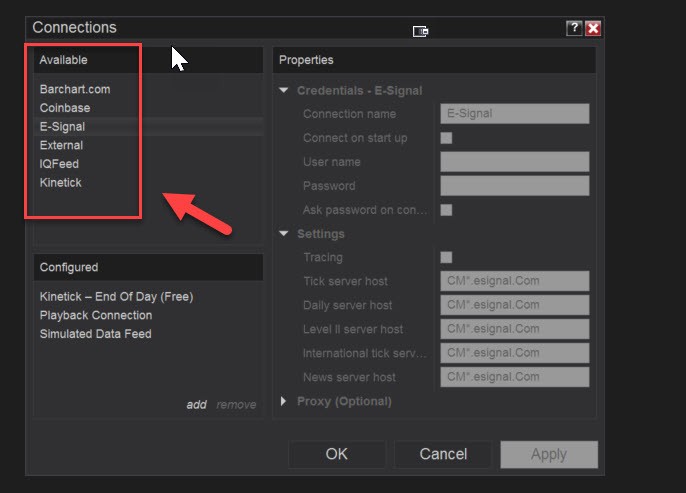
Task: Click the add link
Action: 196,405
